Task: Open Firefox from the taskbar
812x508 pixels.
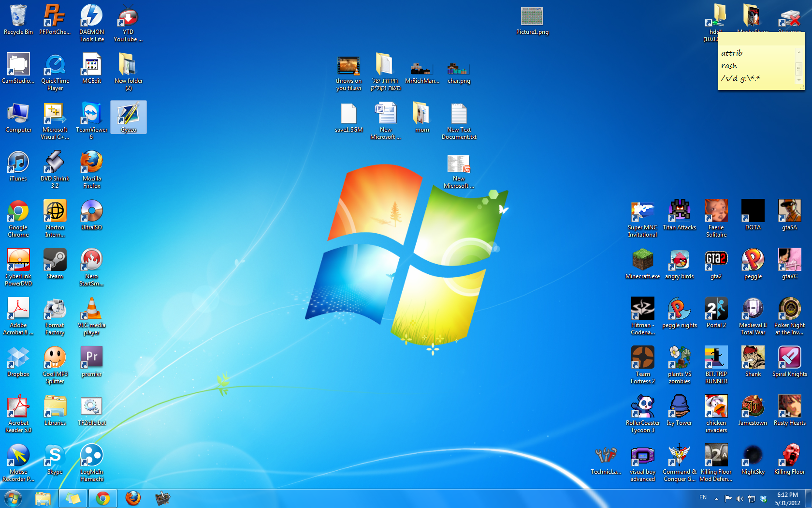Action: (133, 498)
